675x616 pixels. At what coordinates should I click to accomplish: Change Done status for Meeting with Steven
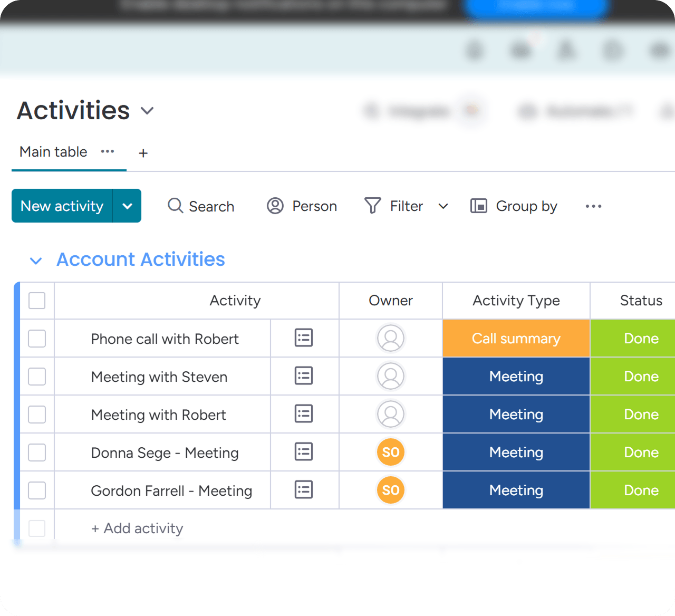(633, 376)
